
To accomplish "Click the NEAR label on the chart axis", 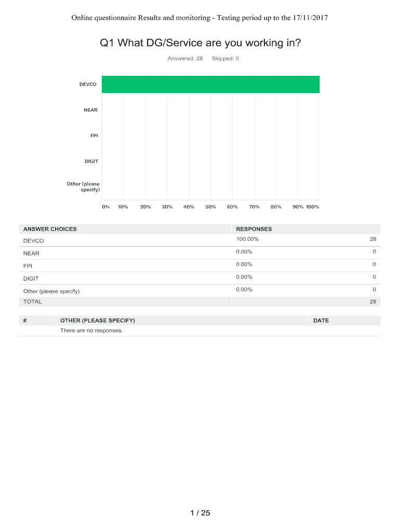I will (x=90, y=110).
